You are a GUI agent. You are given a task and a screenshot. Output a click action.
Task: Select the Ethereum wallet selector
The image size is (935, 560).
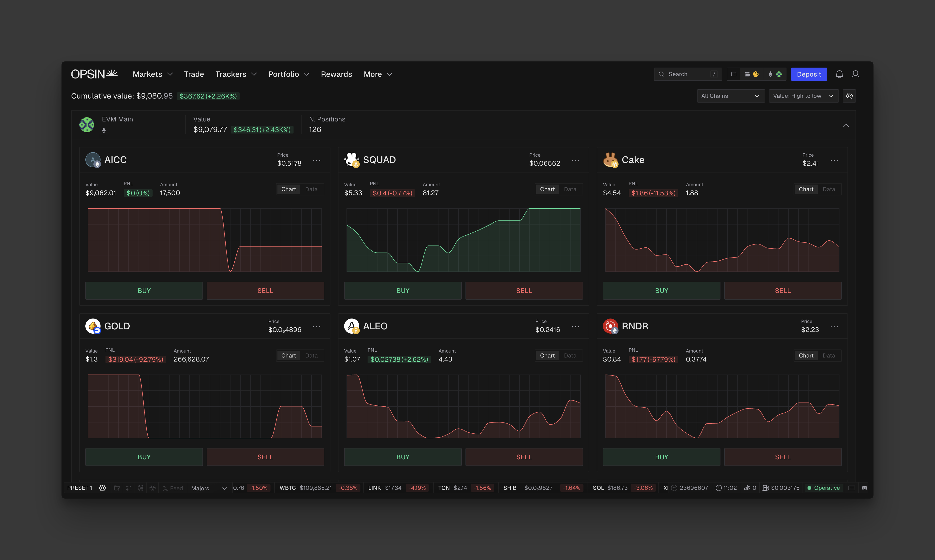point(774,74)
